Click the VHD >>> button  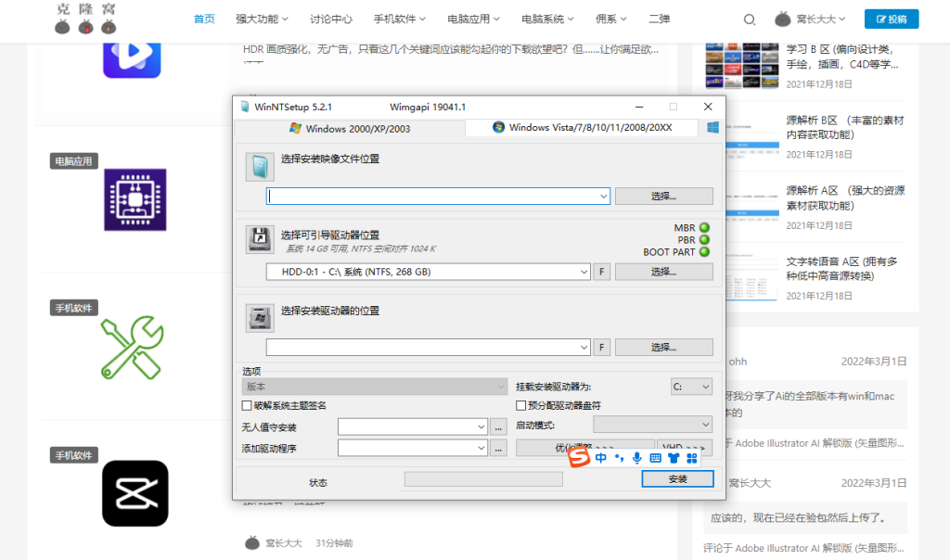pos(685,447)
